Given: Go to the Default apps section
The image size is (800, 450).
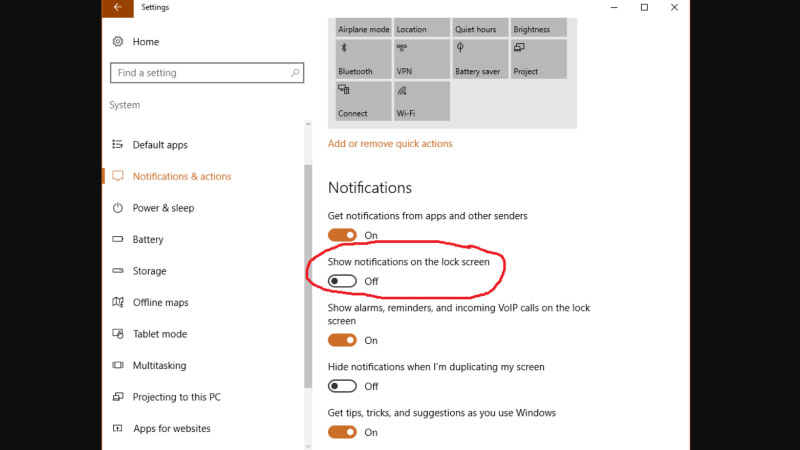Looking at the screenshot, I should tap(160, 145).
